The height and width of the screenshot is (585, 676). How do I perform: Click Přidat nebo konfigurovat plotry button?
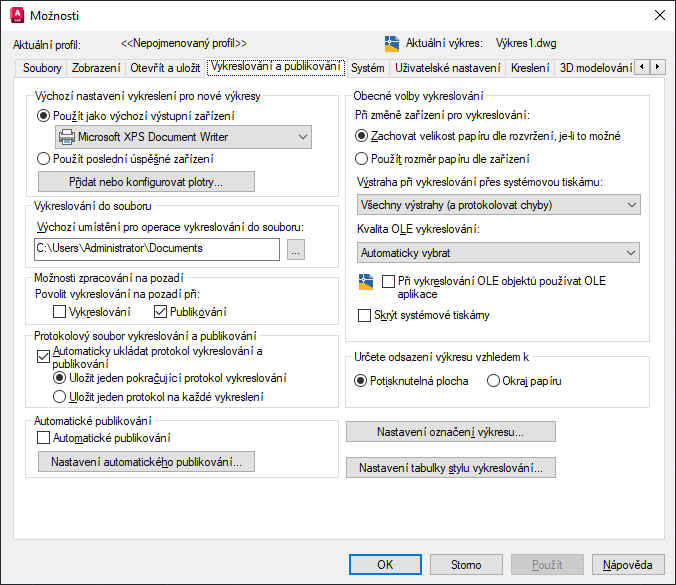(x=146, y=182)
